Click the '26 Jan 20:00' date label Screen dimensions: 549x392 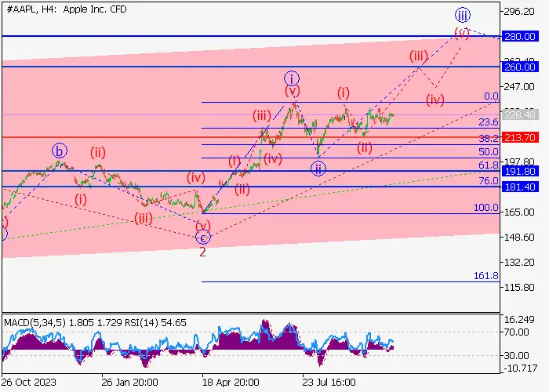pos(129,382)
